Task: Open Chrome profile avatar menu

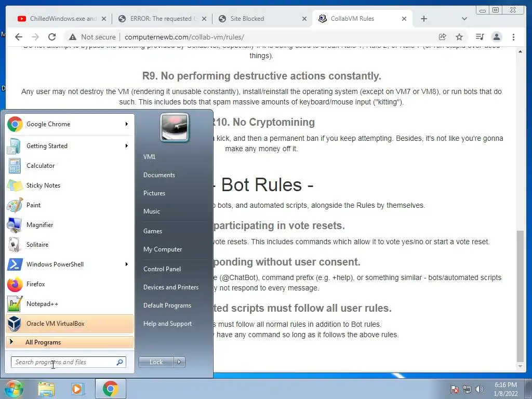Action: point(496,37)
